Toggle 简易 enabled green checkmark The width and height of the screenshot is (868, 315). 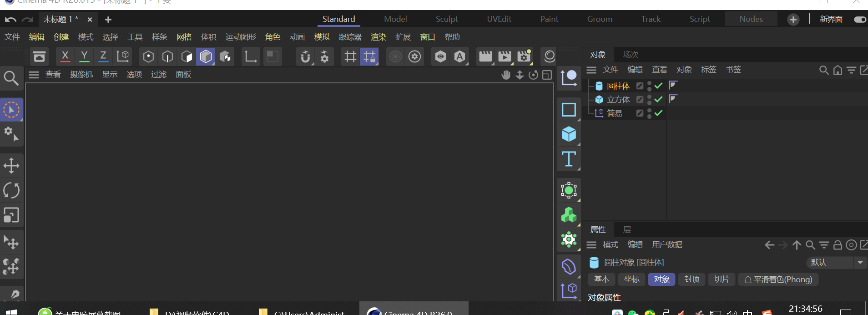[x=658, y=113]
